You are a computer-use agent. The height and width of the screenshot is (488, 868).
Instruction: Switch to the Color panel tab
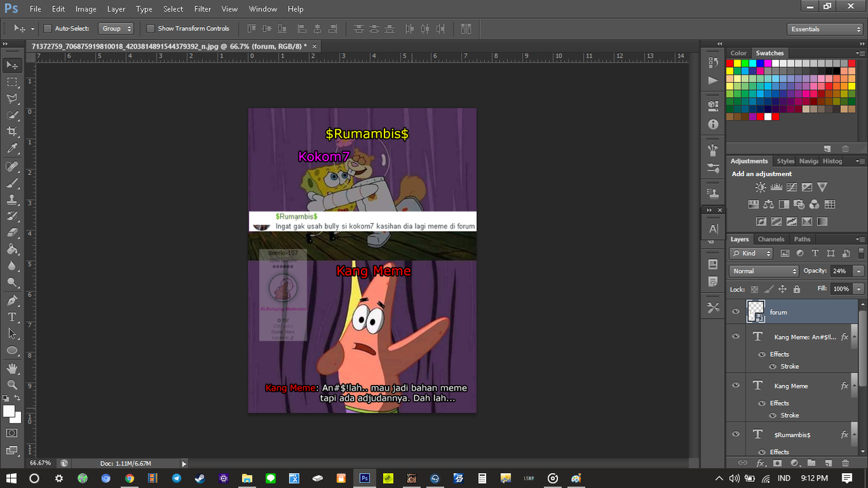738,53
